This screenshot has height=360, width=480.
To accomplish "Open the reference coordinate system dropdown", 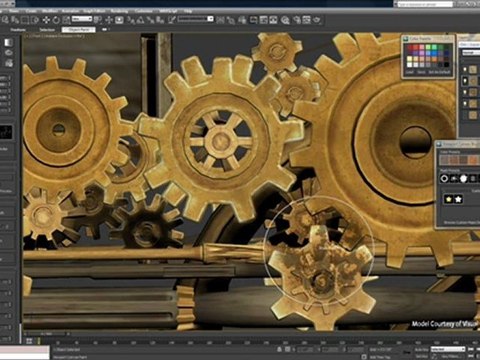I will tap(82, 19).
